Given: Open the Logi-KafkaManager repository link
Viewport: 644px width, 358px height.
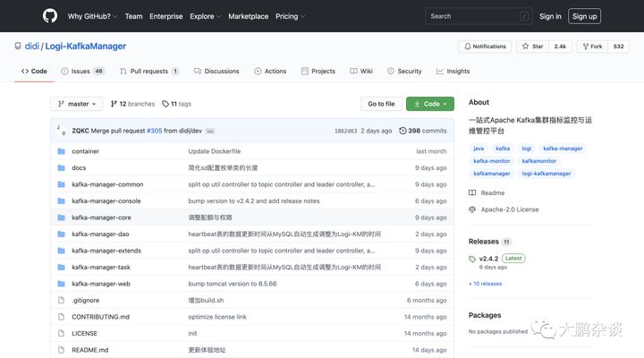Looking at the screenshot, I should [86, 46].
